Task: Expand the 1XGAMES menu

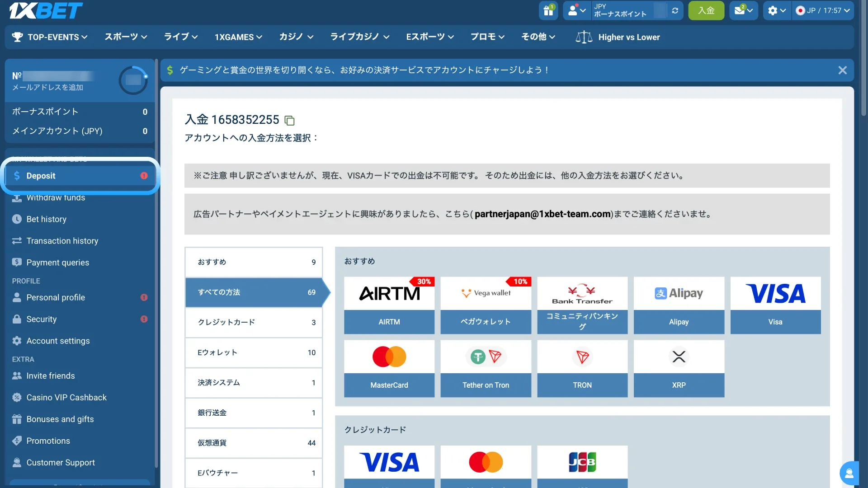Action: (238, 37)
